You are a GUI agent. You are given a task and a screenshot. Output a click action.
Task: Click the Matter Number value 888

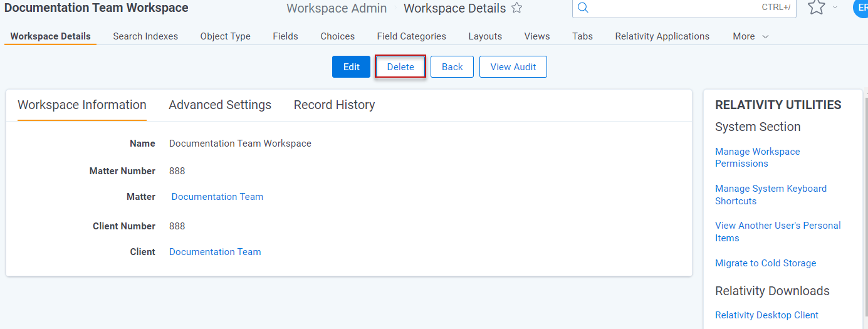[x=177, y=171]
